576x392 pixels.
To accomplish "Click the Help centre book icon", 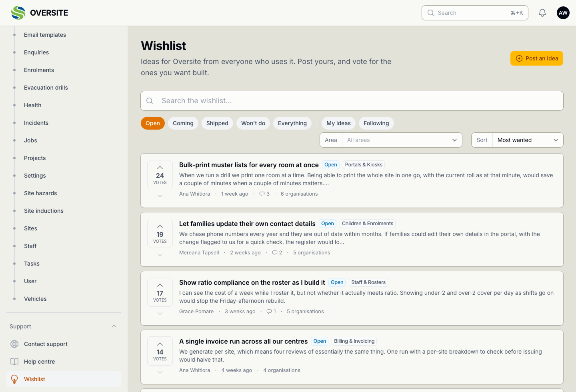I will (x=14, y=362).
